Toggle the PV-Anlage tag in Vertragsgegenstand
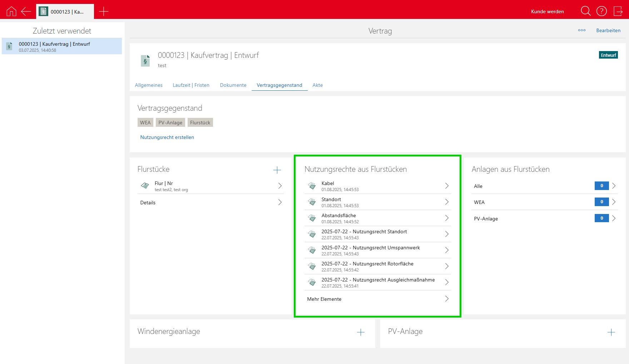Viewport: 629px width, 364px height. tap(170, 123)
